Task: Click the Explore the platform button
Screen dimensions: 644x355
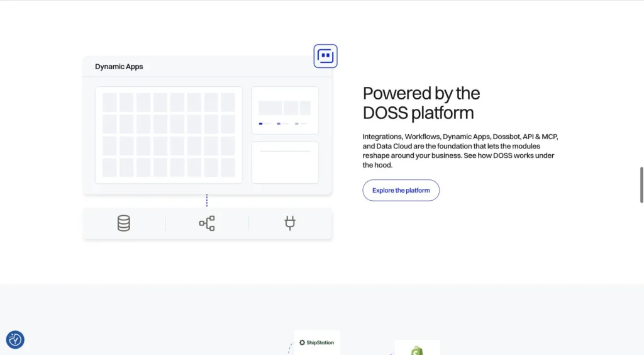Action: coord(401,190)
